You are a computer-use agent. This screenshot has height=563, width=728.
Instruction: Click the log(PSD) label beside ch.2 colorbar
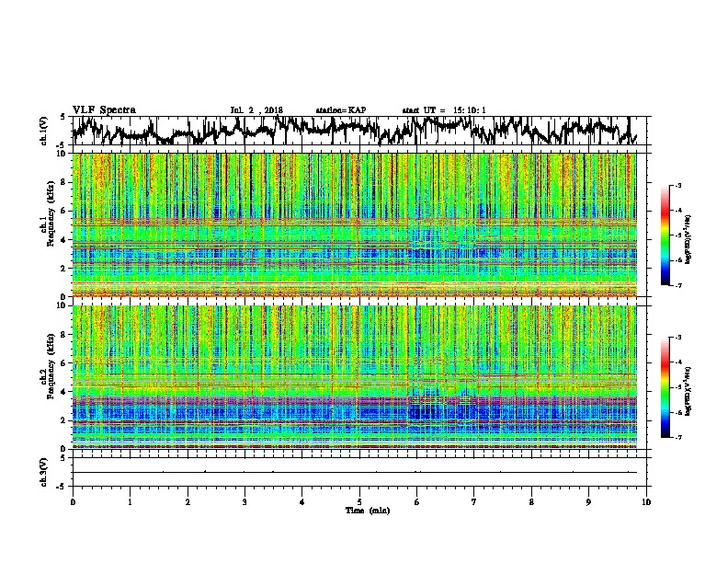click(688, 392)
